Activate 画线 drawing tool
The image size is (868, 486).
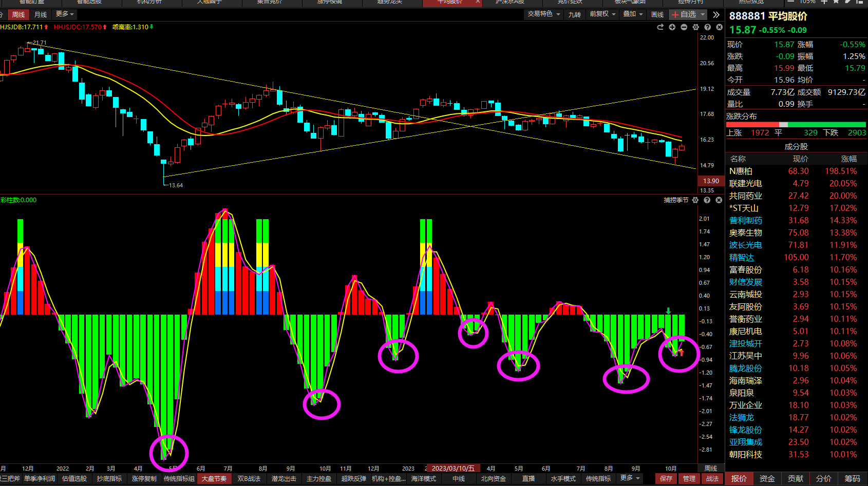[x=657, y=14]
